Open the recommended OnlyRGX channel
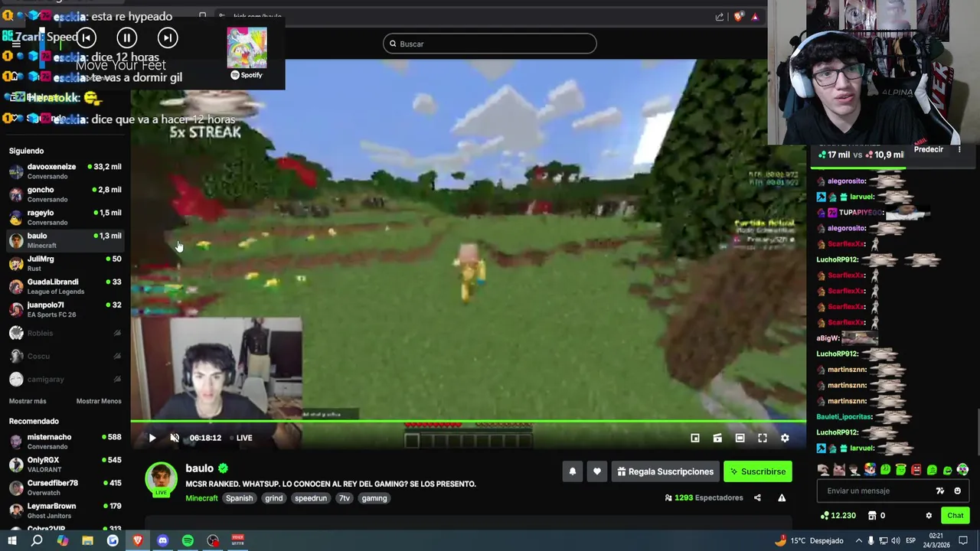 [x=65, y=464]
